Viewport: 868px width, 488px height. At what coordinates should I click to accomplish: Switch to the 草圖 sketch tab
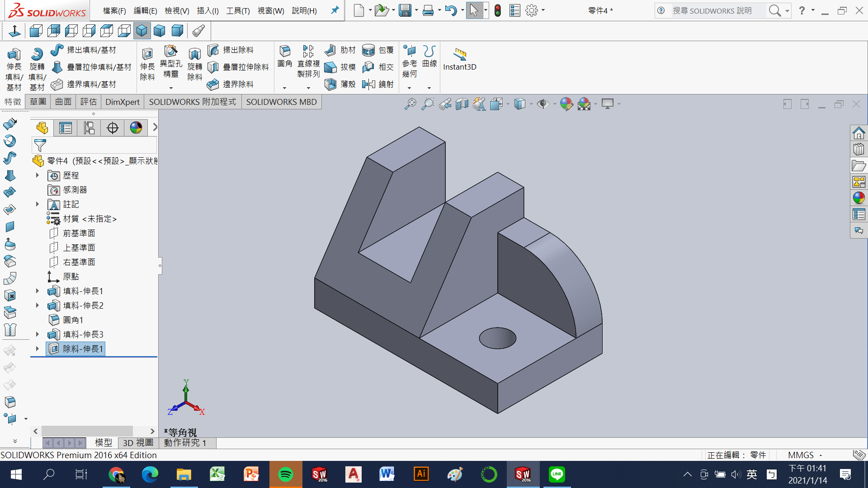pyautogui.click(x=38, y=102)
